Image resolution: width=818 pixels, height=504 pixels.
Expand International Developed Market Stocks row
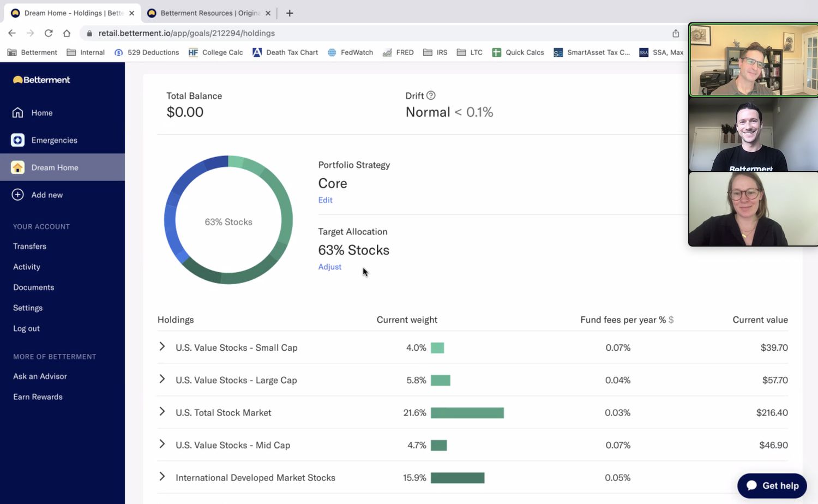[x=162, y=477]
